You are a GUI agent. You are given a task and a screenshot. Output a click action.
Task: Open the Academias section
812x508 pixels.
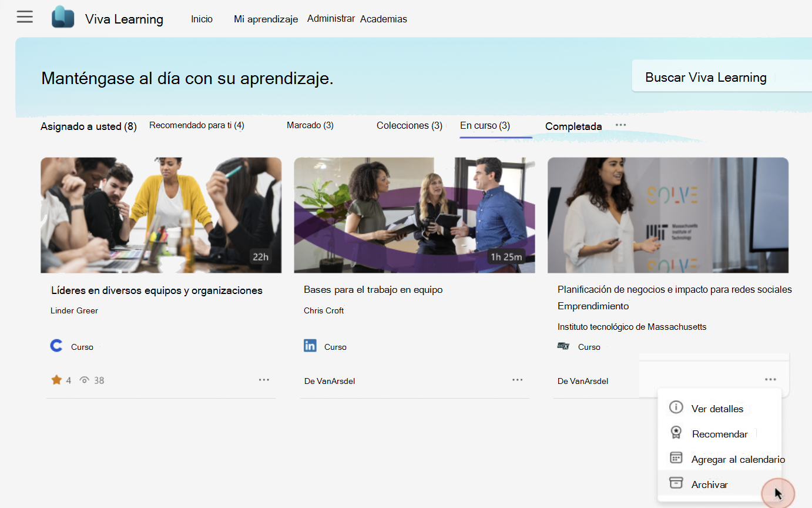384,19
